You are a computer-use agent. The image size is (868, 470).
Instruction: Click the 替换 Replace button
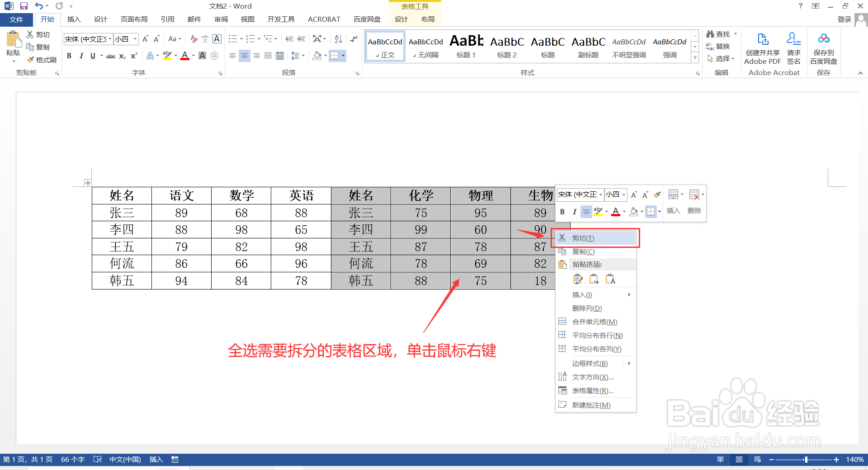pyautogui.click(x=718, y=46)
